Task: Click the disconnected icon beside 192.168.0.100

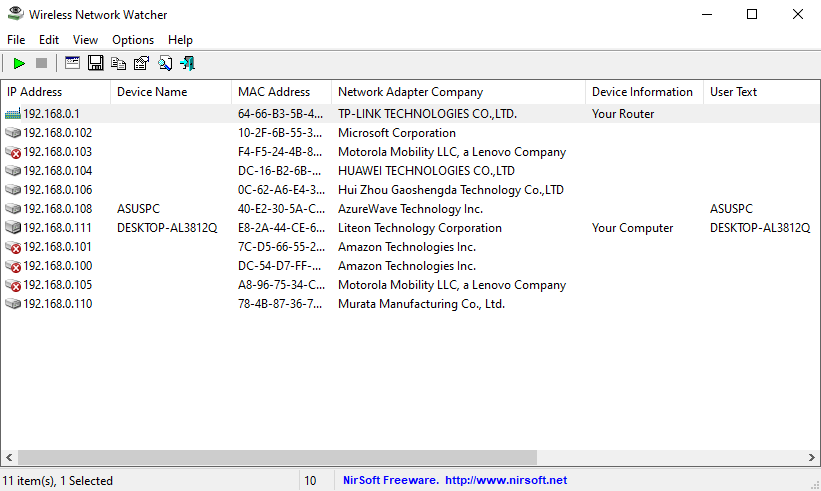Action: [13, 266]
